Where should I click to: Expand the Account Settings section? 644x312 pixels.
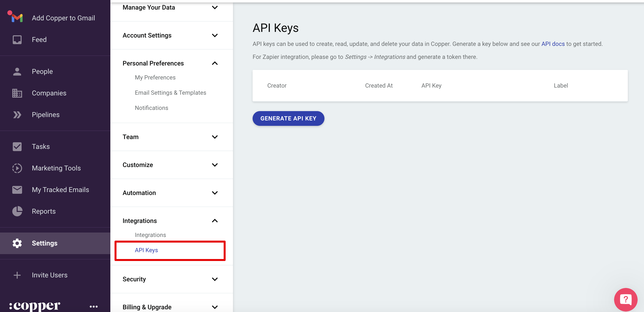tap(215, 35)
